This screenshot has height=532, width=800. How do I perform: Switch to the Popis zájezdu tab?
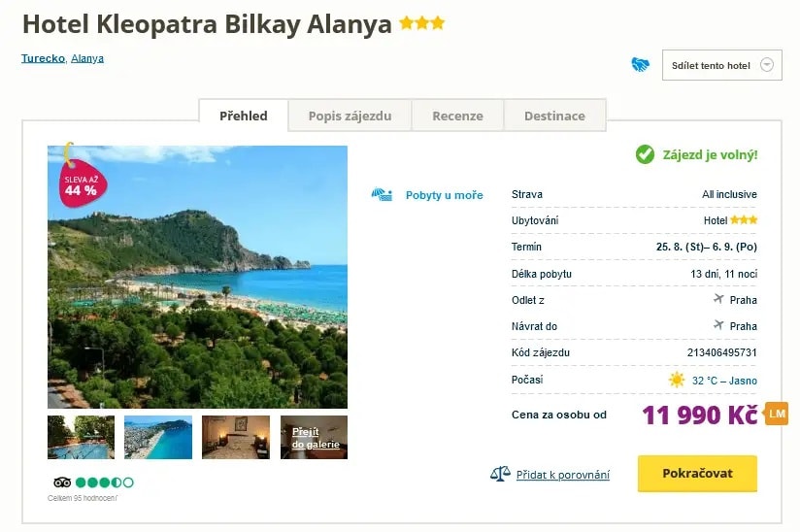pyautogui.click(x=350, y=116)
